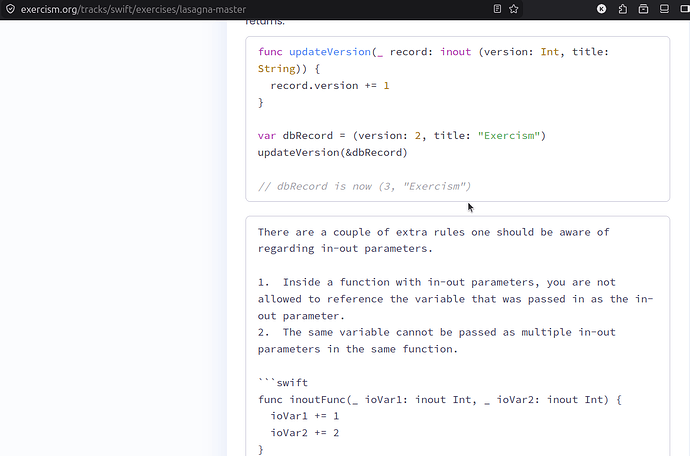
Task: Toggle reader view in address bar
Action: coord(497,9)
